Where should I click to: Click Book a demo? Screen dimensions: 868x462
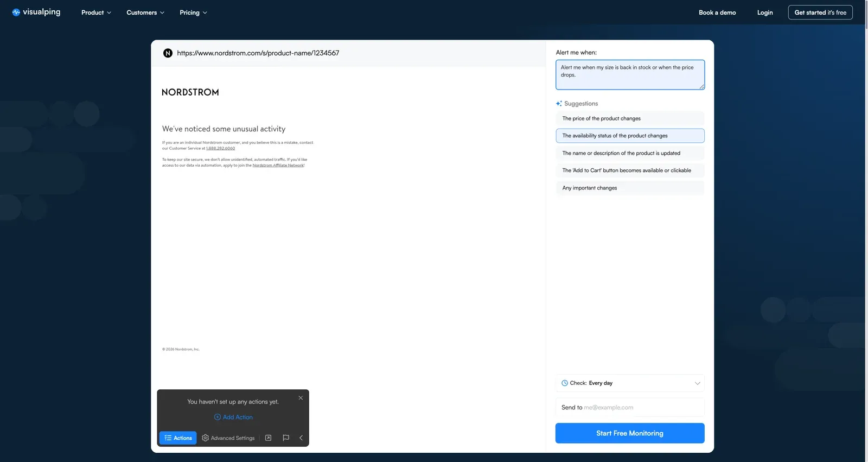[x=717, y=12]
